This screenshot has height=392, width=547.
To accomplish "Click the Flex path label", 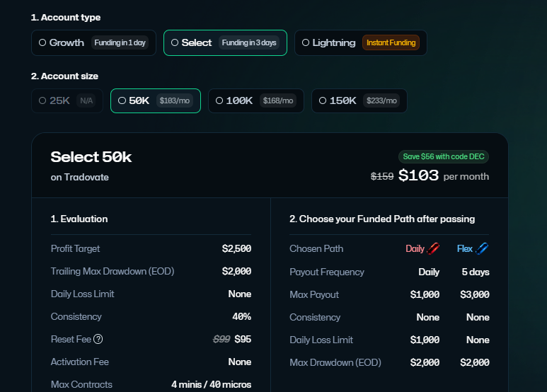I will [x=465, y=248].
